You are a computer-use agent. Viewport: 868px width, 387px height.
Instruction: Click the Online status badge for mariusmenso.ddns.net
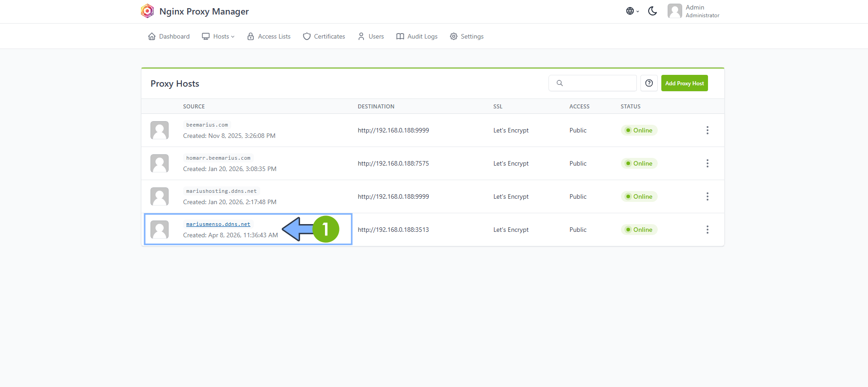639,230
